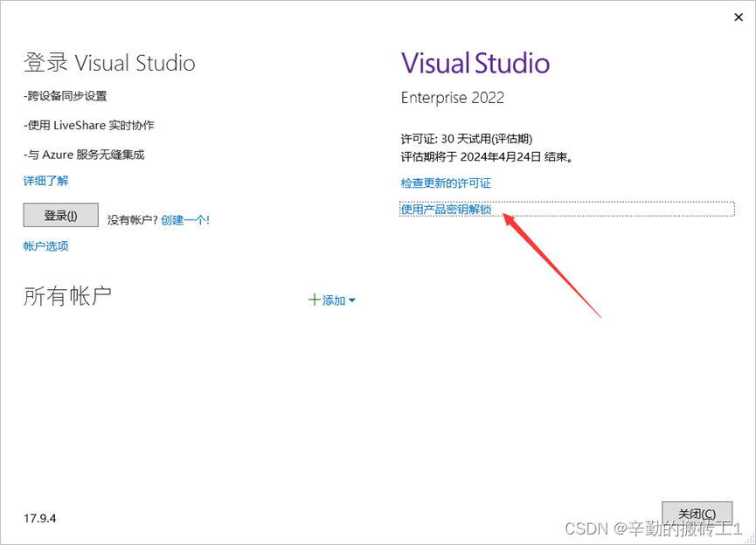Viewport: 756px width, 545px height.
Task: Select 检查更新的许可证 to check license updates
Action: (447, 183)
